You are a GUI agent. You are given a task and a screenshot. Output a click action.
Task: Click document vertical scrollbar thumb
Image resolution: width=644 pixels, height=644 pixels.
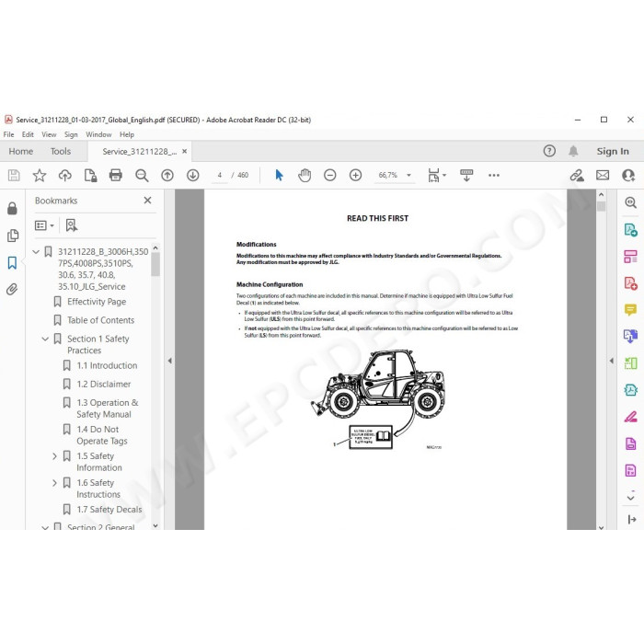coord(601,206)
